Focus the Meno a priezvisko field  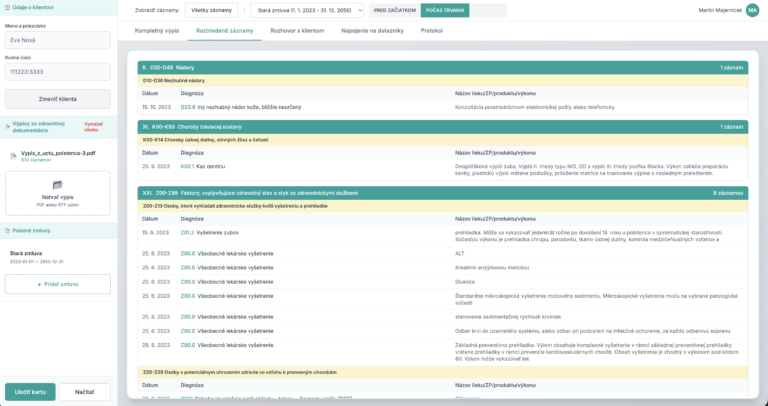click(x=58, y=40)
